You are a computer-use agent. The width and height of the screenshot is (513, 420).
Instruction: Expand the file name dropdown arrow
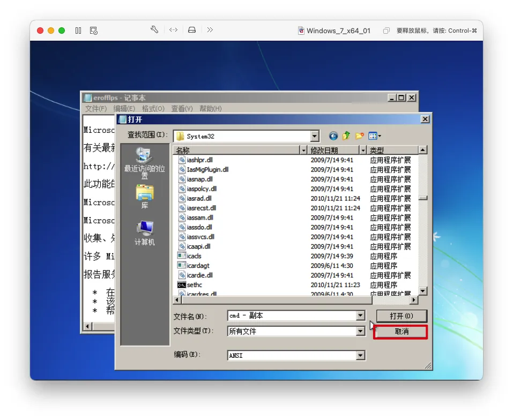pos(360,316)
